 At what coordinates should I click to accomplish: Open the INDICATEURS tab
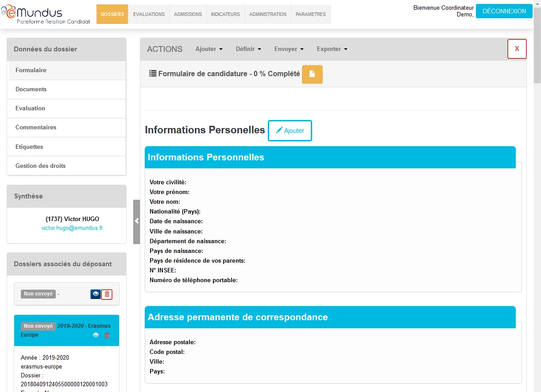225,14
